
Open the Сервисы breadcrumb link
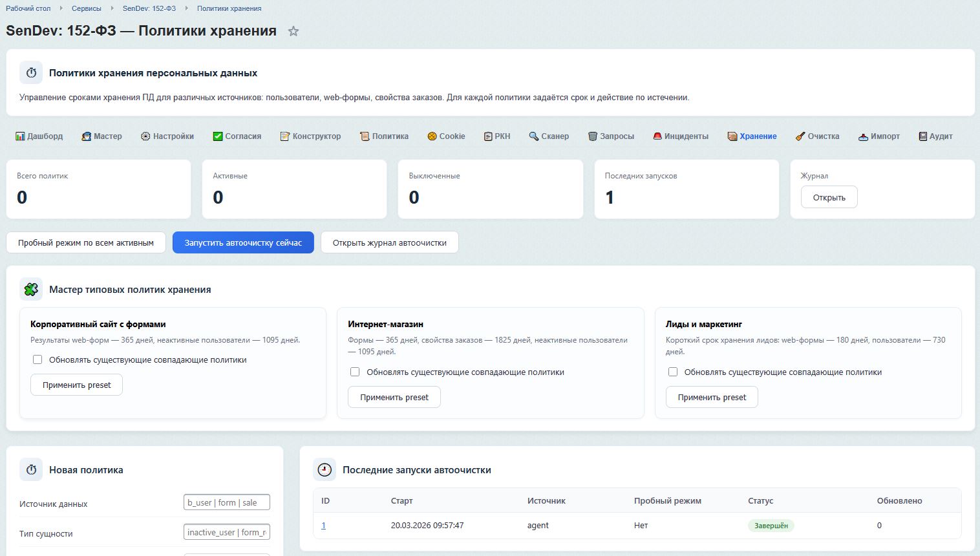tap(87, 8)
